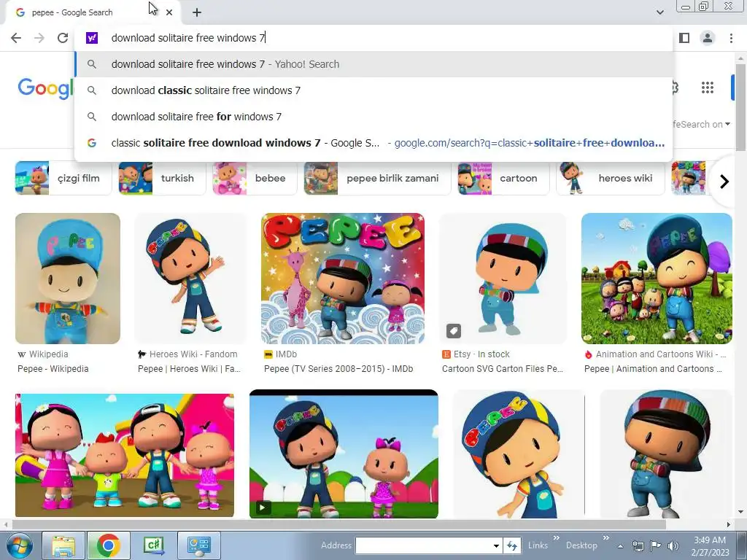This screenshot has height=560, width=747.
Task: Show more filter chips with right arrow
Action: click(724, 182)
